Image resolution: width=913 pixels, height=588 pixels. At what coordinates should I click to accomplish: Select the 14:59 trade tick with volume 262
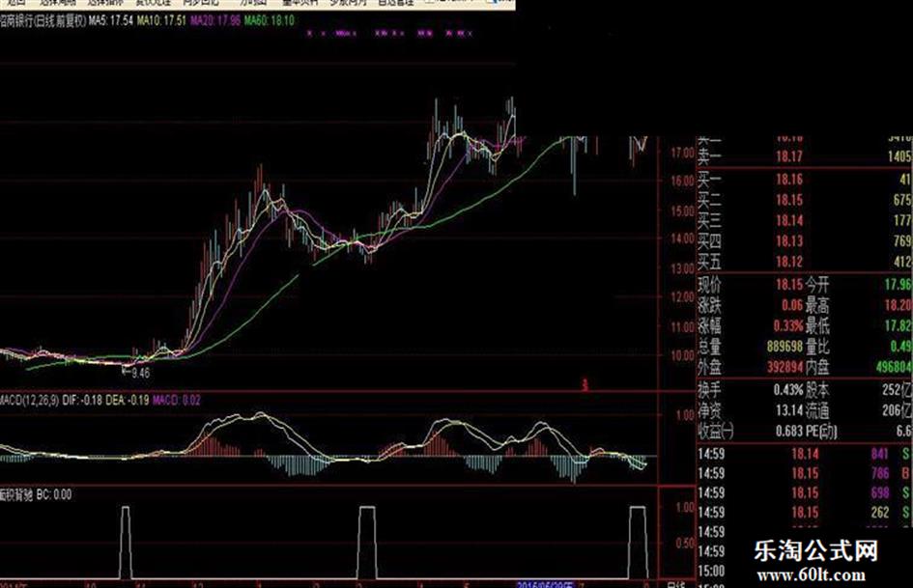click(x=804, y=513)
